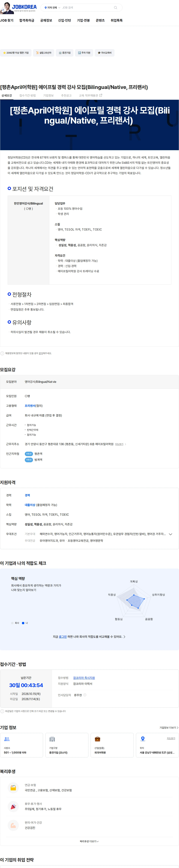Click the 서울 강남구 테헤란로 521 address
This screenshot has width=179, height=868.
pos(157,752)
